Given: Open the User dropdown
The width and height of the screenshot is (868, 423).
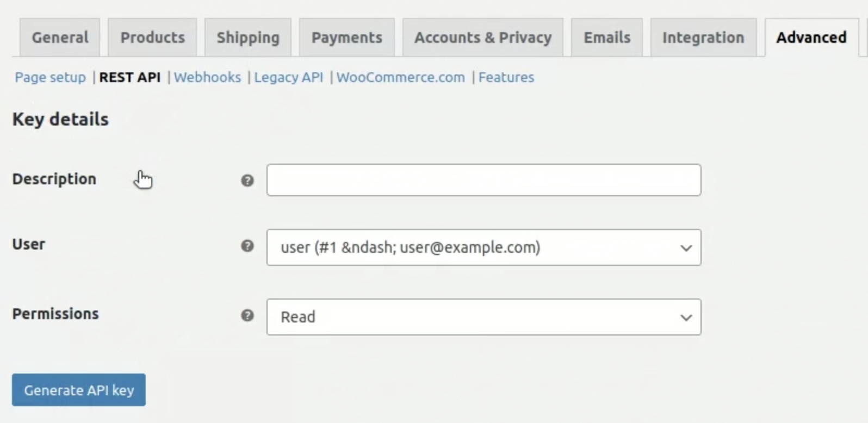Looking at the screenshot, I should 483,247.
